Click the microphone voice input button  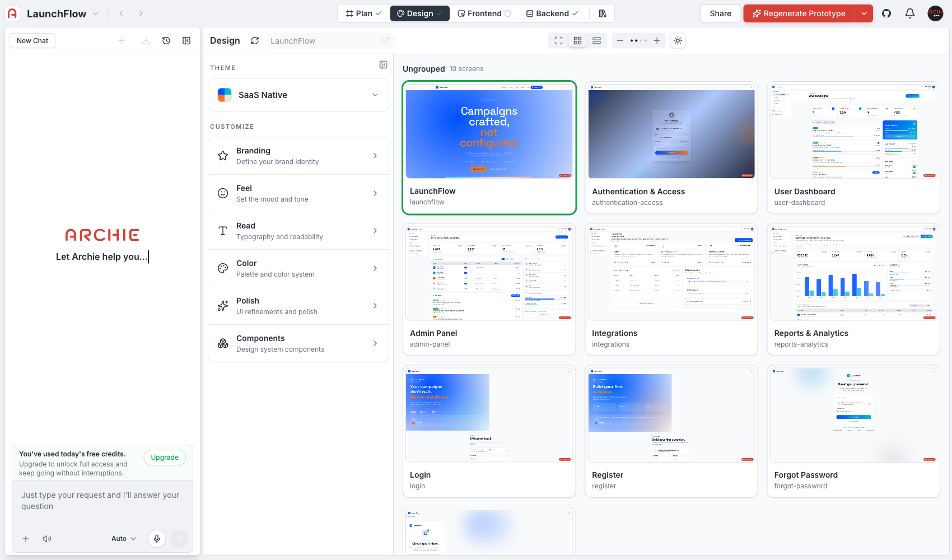pos(157,539)
